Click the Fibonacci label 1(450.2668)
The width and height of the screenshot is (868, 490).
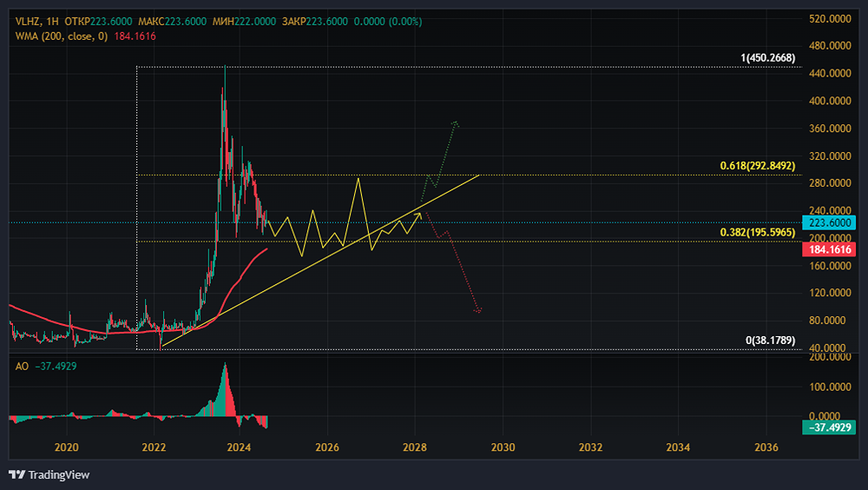click(768, 57)
